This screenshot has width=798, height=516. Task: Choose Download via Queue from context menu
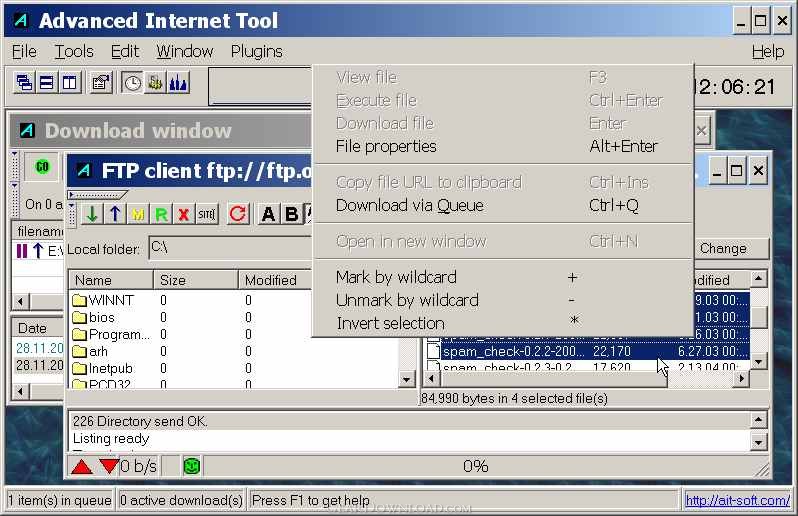pyautogui.click(x=409, y=205)
